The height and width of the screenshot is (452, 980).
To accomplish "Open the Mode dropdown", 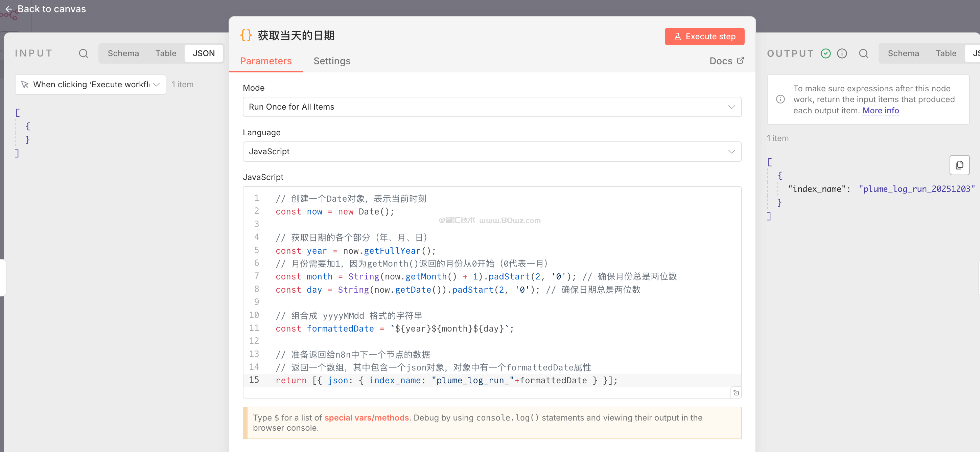I will tap(492, 107).
